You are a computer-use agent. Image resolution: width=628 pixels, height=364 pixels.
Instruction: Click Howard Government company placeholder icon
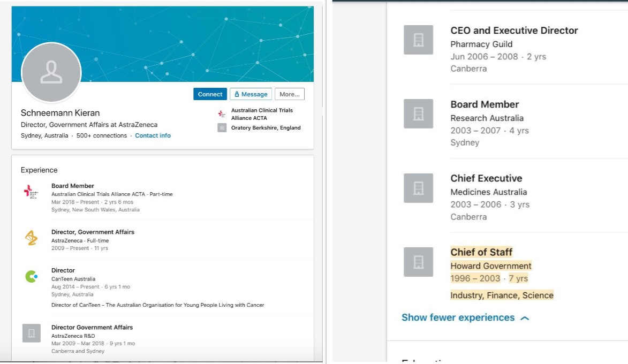(418, 262)
